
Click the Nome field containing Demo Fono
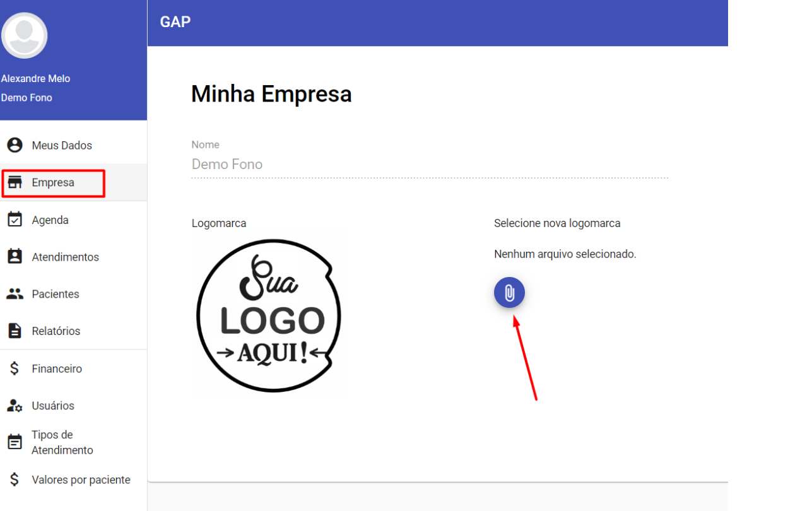429,165
